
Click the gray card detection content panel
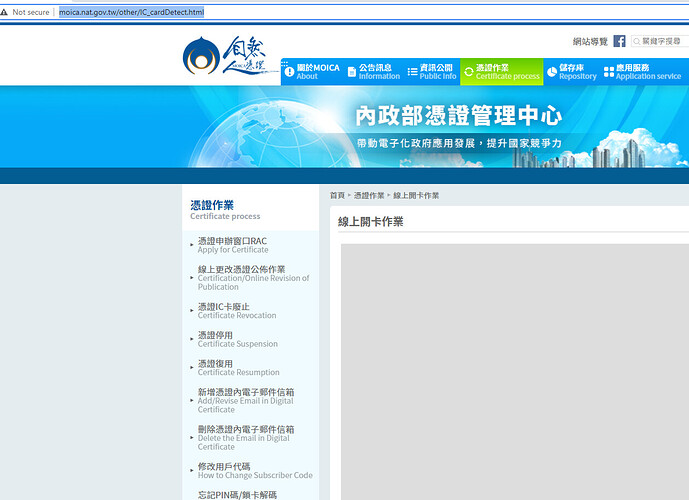(x=515, y=372)
